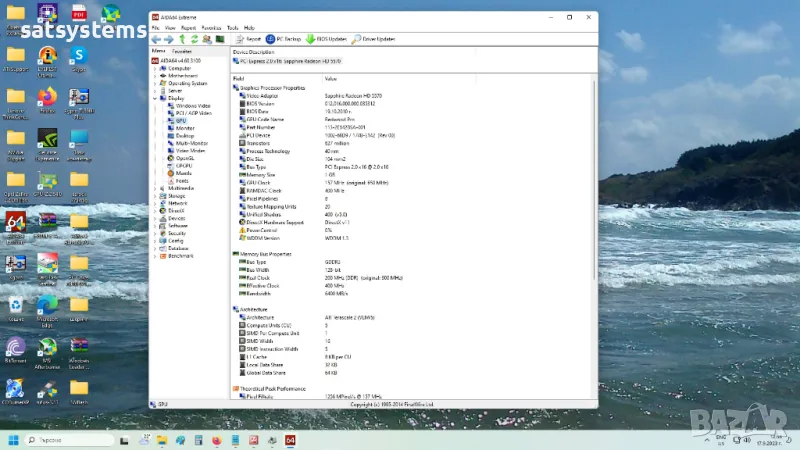
Task: Click the Back navigation arrow in toolbar
Action: click(x=156, y=39)
